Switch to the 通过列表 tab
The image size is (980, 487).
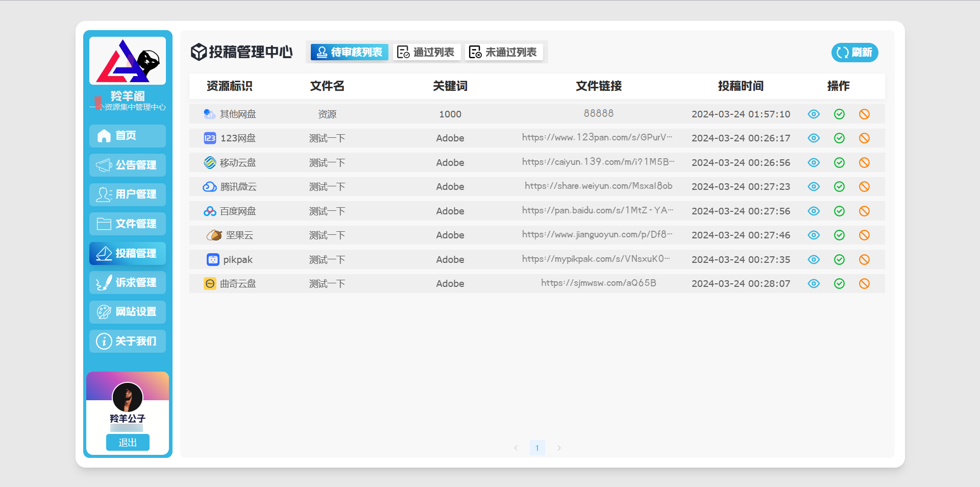(427, 52)
